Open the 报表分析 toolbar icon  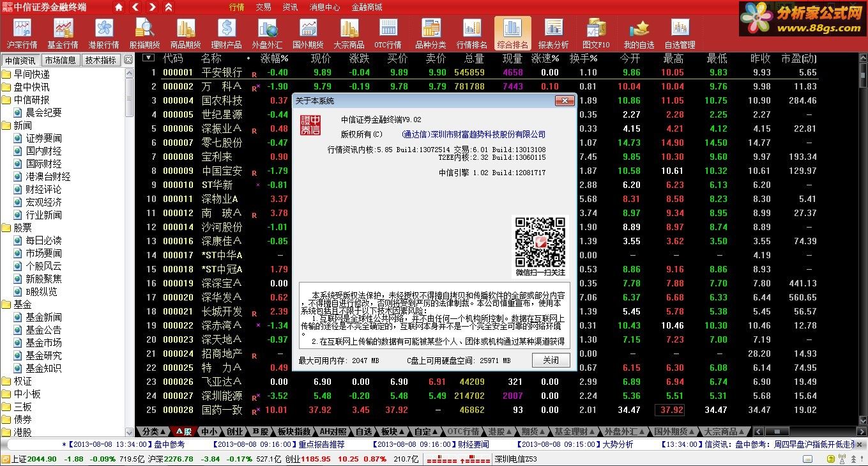pos(553,33)
